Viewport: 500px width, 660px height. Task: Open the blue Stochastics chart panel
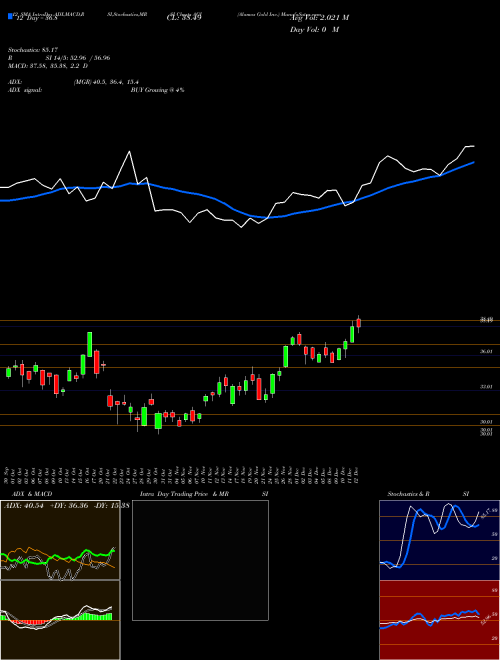tap(439, 540)
